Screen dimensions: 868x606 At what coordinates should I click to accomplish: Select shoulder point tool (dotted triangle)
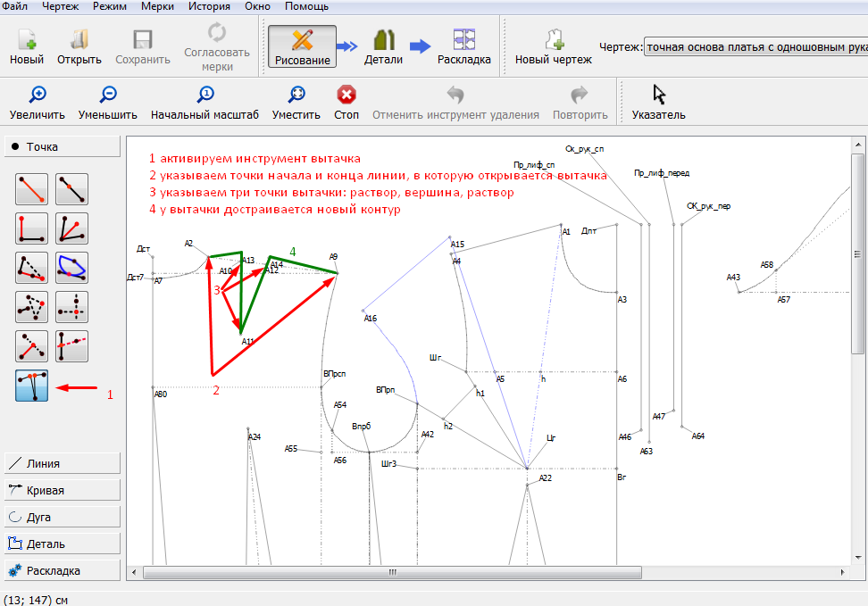coord(31,268)
